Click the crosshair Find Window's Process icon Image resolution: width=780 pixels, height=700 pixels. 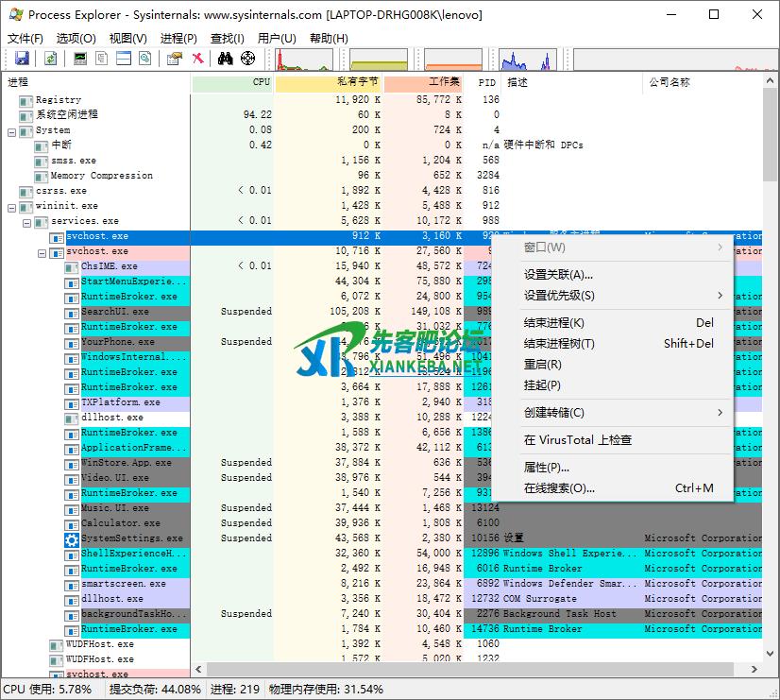tap(248, 59)
